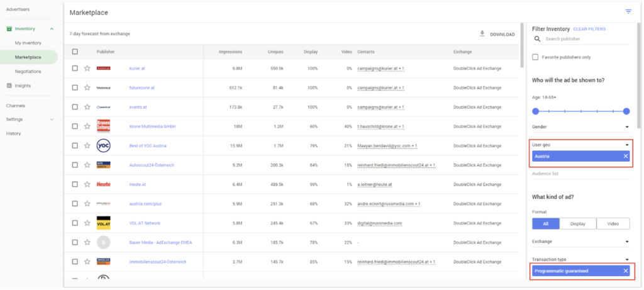Remove the Austria geo filter chip
Screen dimensions: 644x290
click(625, 156)
